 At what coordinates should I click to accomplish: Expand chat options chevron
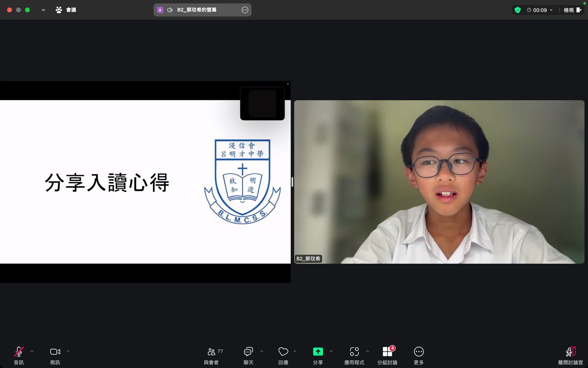coord(262,351)
